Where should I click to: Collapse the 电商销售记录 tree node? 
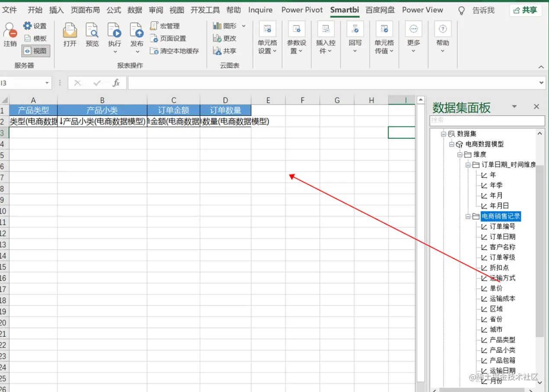click(x=468, y=216)
